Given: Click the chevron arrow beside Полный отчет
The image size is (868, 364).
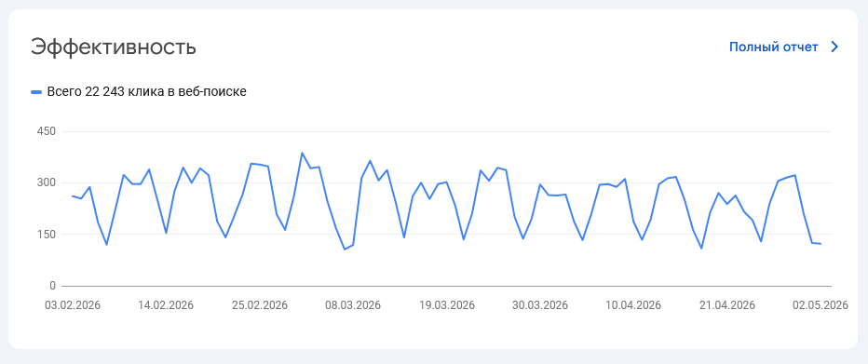Looking at the screenshot, I should point(835,47).
